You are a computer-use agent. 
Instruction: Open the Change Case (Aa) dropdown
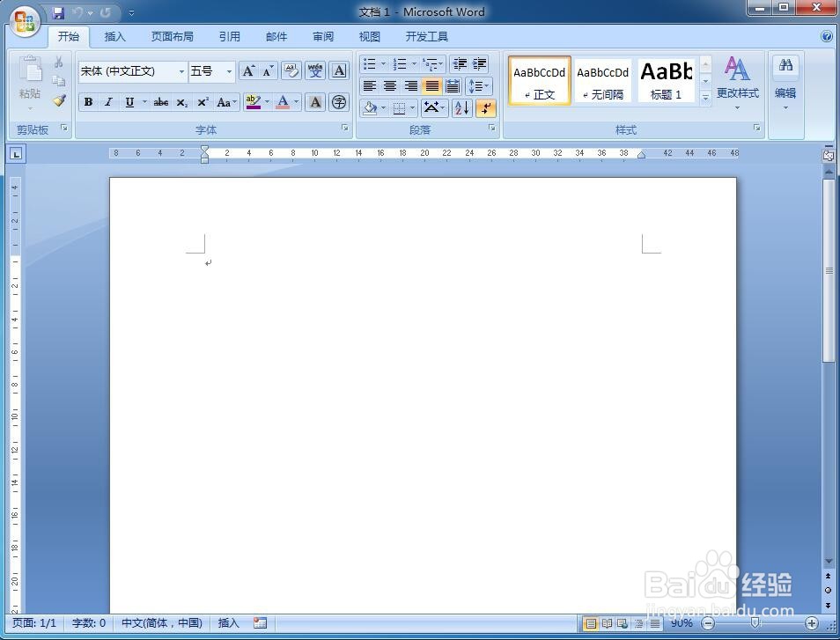[x=226, y=102]
